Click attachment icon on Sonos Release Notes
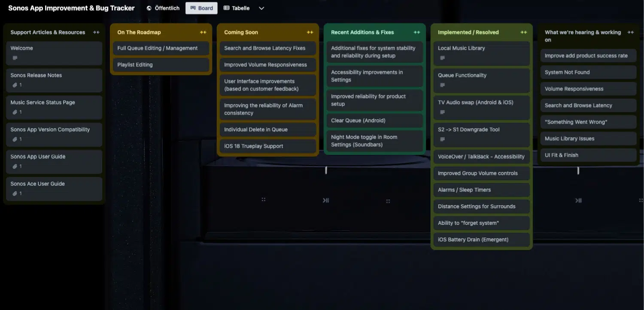Screen dimensions: 644x310 15,85
